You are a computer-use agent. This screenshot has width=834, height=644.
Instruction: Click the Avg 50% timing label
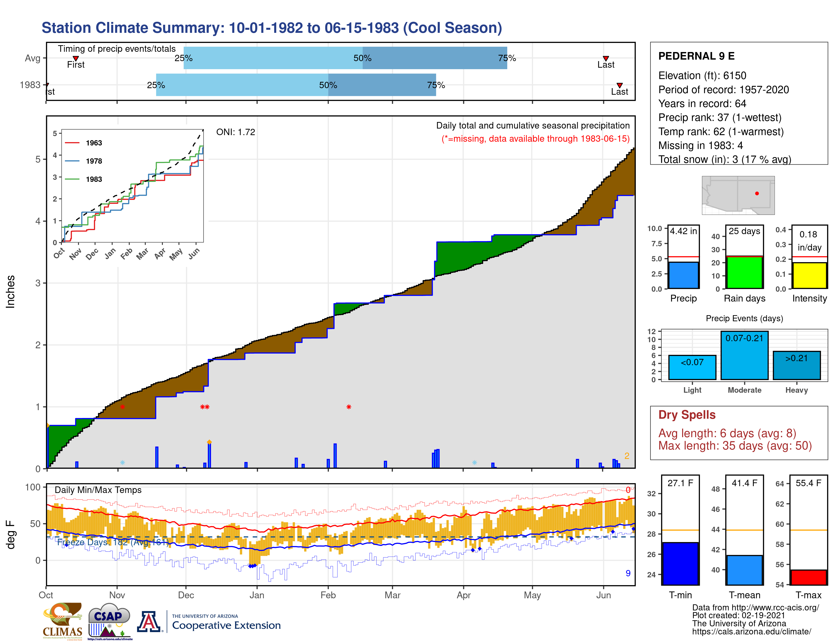pyautogui.click(x=362, y=58)
